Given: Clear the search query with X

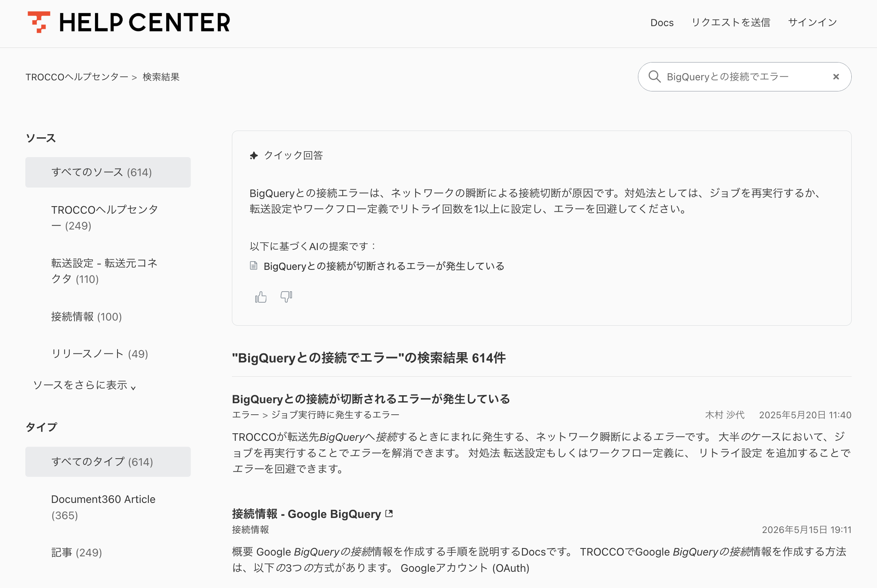Looking at the screenshot, I should point(836,77).
